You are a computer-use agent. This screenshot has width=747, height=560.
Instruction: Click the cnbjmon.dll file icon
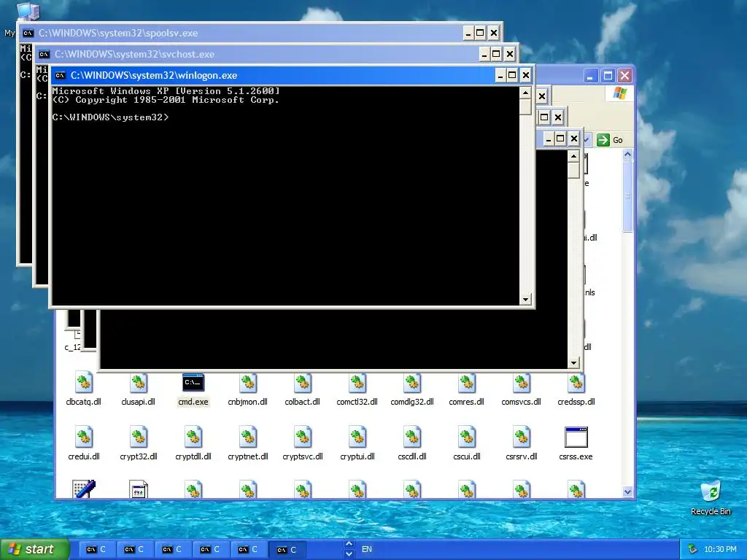[x=248, y=384]
